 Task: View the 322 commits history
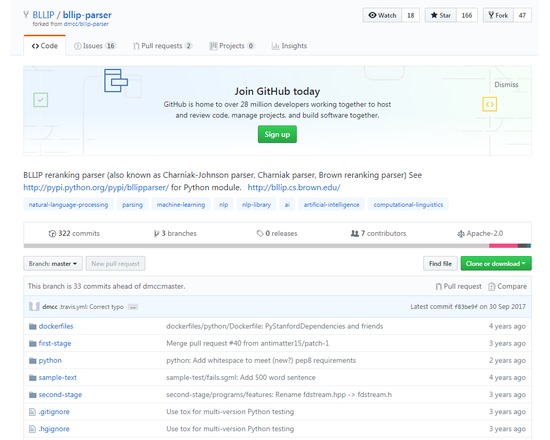(74, 233)
